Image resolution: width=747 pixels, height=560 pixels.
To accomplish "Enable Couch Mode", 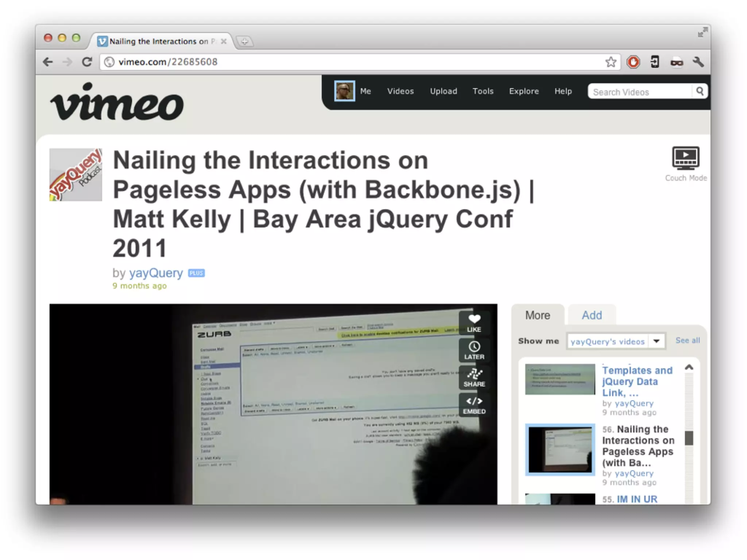I will pyautogui.click(x=686, y=164).
